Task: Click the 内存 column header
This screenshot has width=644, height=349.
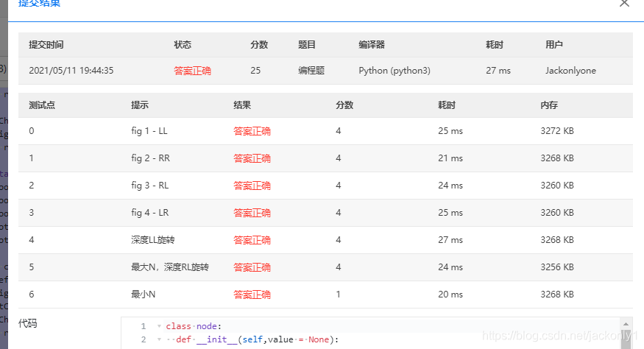Action: (549, 105)
